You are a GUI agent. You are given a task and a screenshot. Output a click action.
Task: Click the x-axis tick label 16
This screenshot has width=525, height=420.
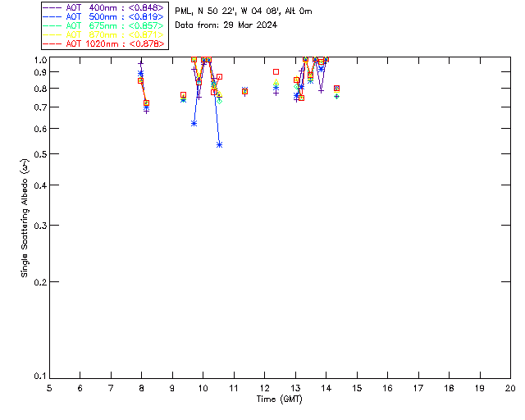click(x=388, y=388)
